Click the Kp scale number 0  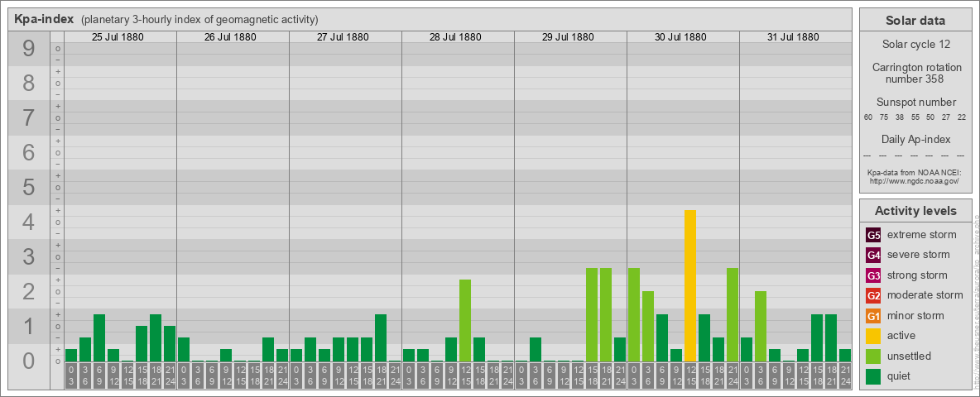point(29,361)
